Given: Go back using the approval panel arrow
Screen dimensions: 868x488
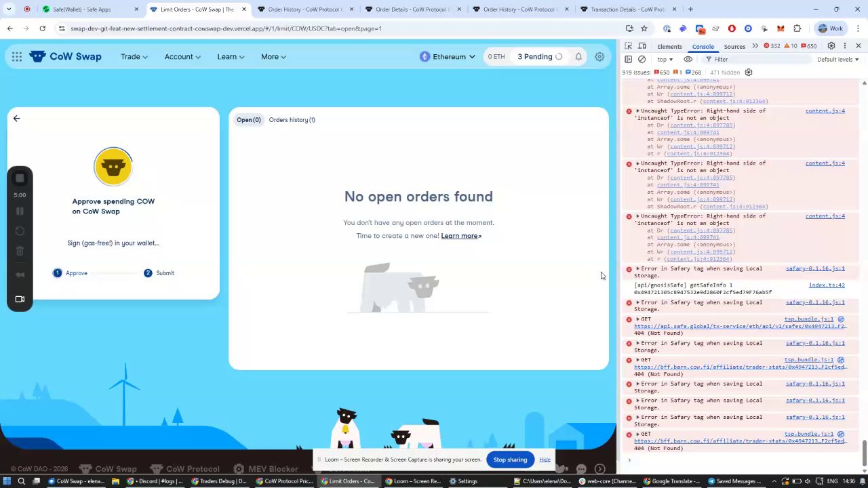Looking at the screenshot, I should pos(17,119).
